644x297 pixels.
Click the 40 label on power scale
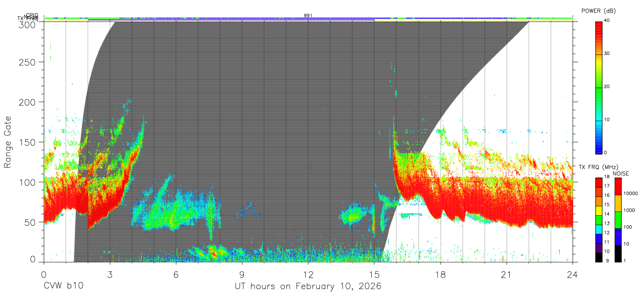[x=607, y=20]
